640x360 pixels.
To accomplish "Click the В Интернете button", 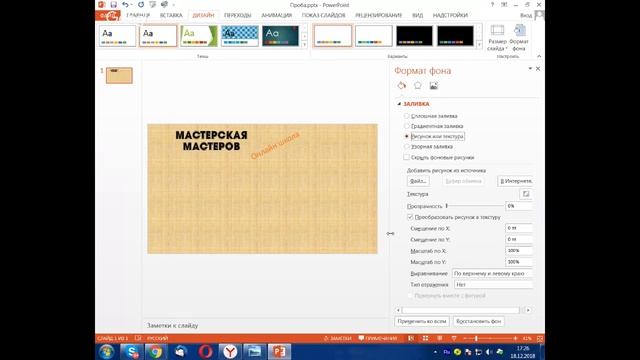I will point(516,181).
